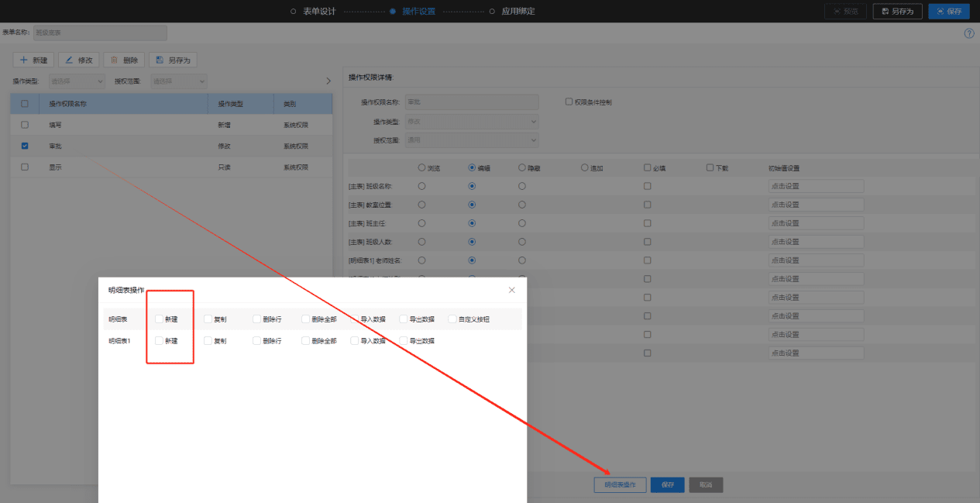This screenshot has height=503, width=980.
Task: Click the 取消 button at bottom
Action: coord(706,484)
